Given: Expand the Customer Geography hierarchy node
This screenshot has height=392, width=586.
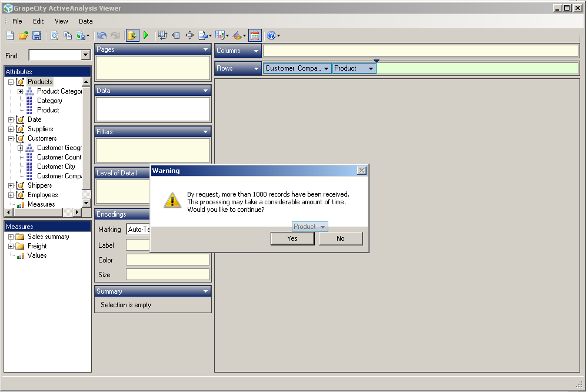Looking at the screenshot, I should click(x=20, y=148).
